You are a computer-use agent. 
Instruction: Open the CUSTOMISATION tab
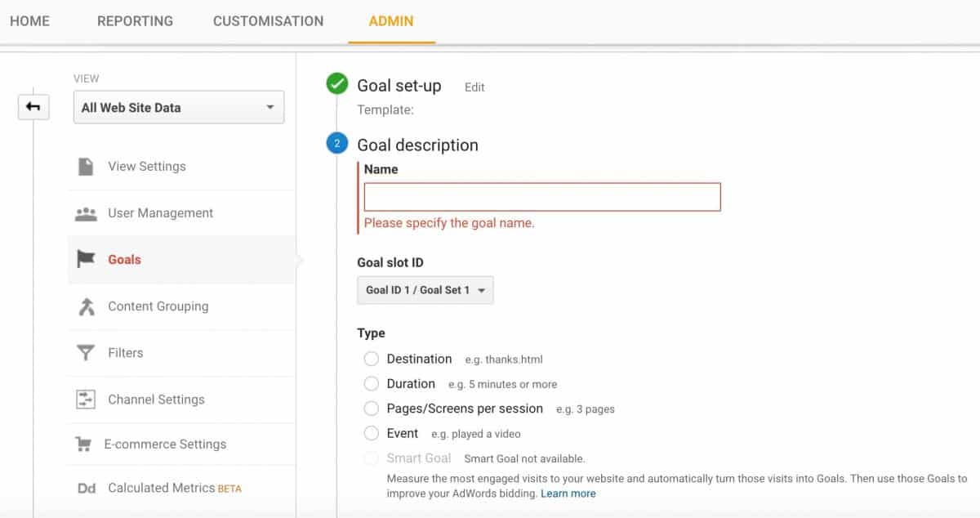[x=268, y=21]
